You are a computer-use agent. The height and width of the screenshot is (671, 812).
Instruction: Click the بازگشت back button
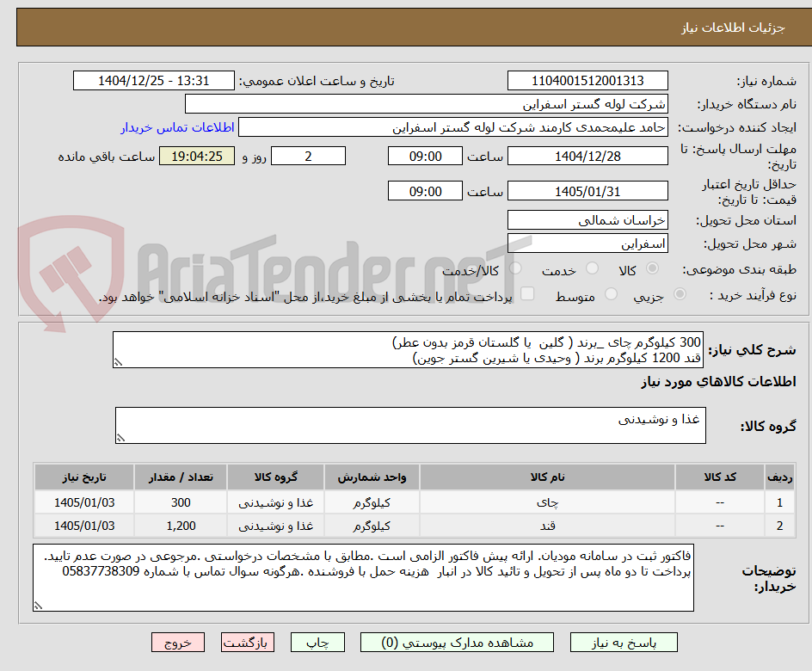pyautogui.click(x=248, y=643)
